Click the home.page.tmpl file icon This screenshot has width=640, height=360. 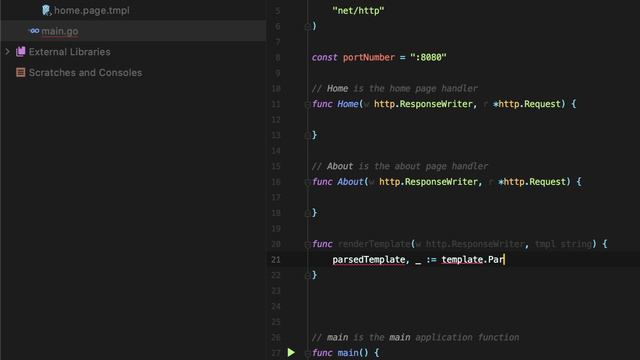tap(46, 10)
